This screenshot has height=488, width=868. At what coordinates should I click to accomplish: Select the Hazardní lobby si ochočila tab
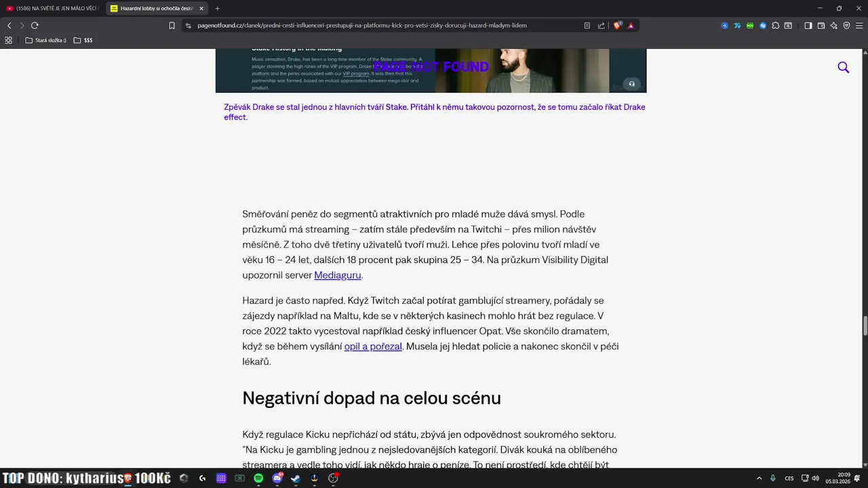click(156, 8)
